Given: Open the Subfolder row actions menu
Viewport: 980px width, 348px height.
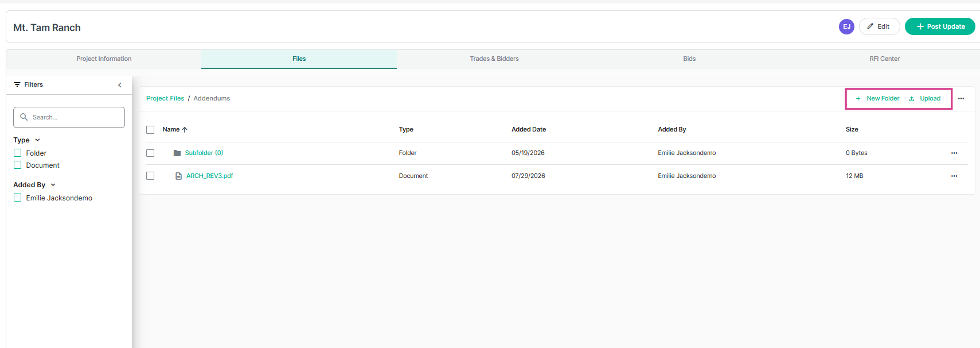Looking at the screenshot, I should [954, 153].
